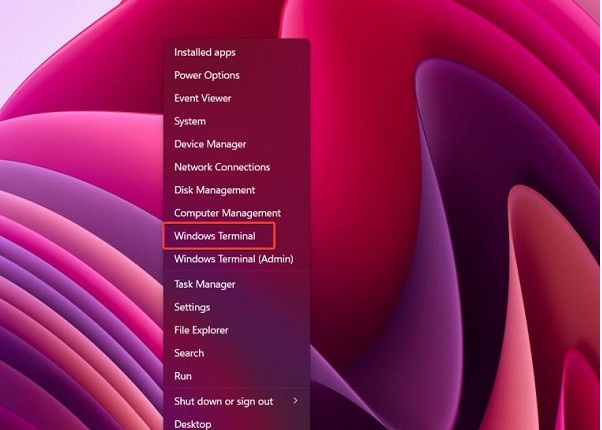Open Settings from the menu

point(192,307)
